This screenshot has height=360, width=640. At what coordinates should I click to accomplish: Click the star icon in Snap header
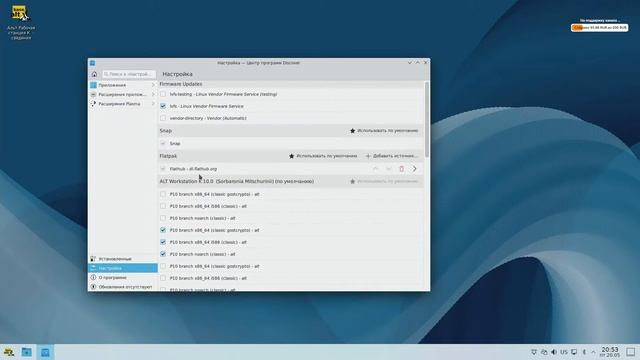point(352,131)
